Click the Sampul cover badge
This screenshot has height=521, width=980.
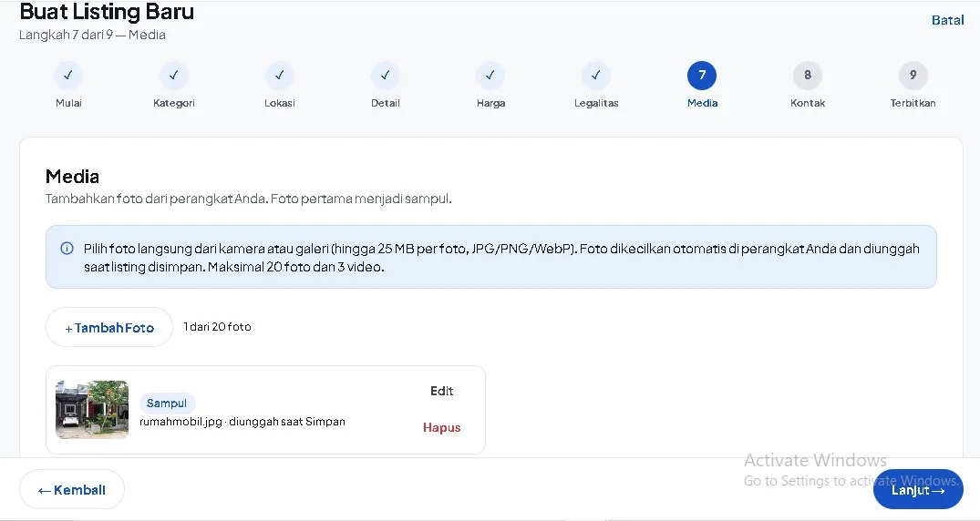coord(167,404)
